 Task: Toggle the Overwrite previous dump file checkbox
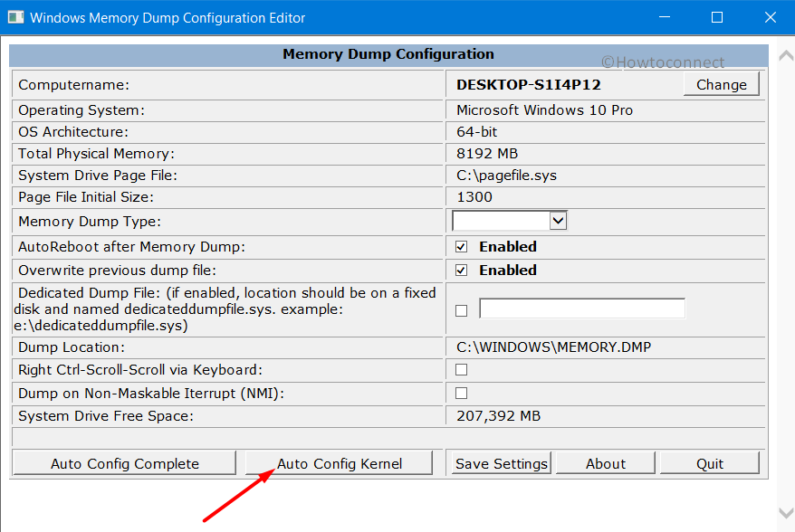click(x=461, y=270)
